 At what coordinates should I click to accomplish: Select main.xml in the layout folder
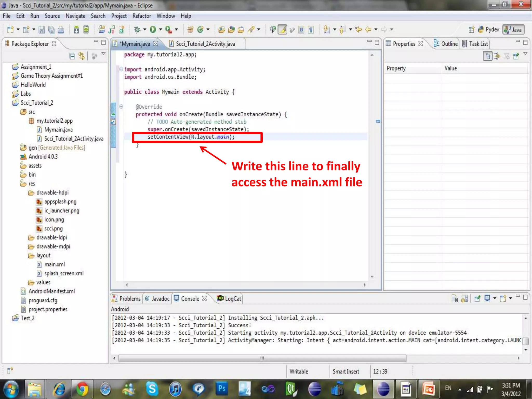[x=55, y=264]
